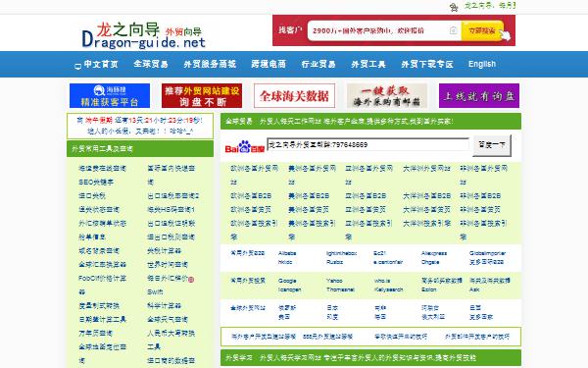Select 跨境电商 in the nav bar
Viewport: 588px width, 368px height.
[269, 64]
